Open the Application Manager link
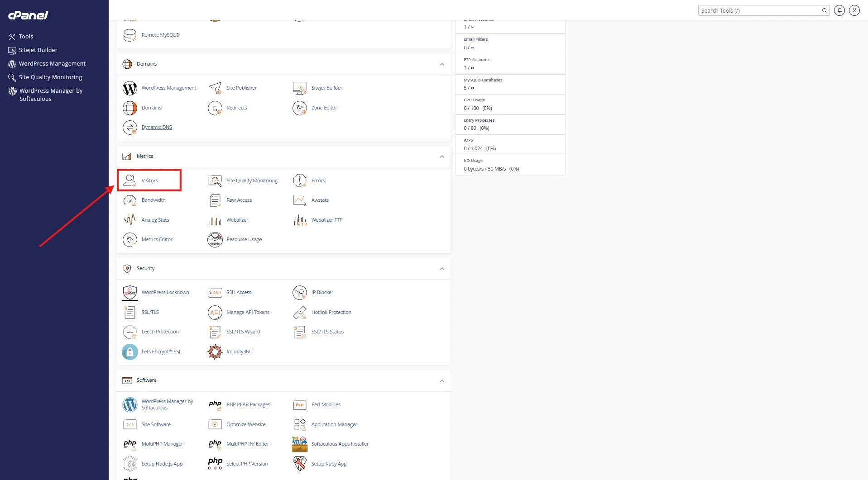The image size is (868, 480). click(334, 424)
